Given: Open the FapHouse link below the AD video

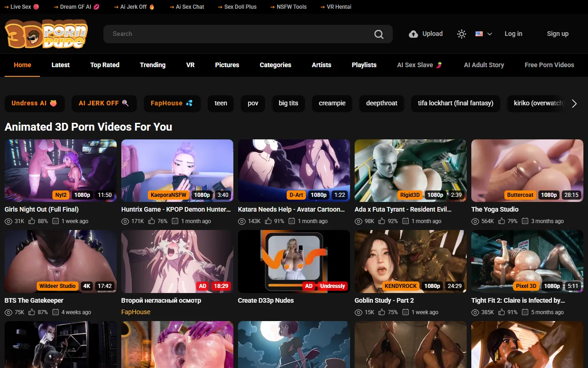Looking at the screenshot, I should (x=136, y=312).
